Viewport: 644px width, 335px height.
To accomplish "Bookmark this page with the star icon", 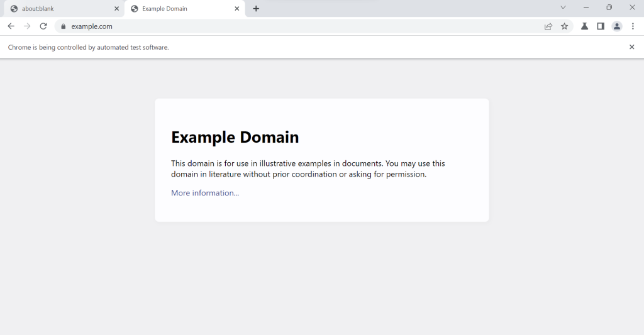I will tap(564, 26).
